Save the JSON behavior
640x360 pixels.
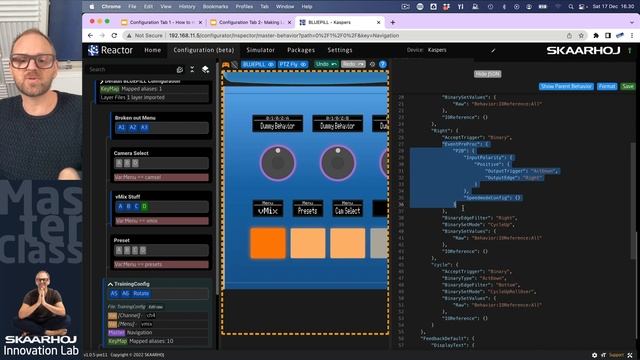point(628,86)
